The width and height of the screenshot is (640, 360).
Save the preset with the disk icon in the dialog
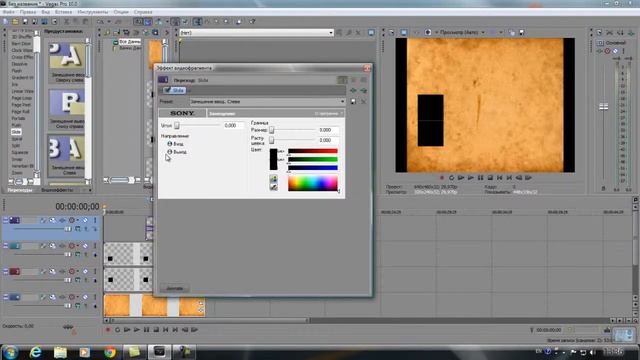353,101
